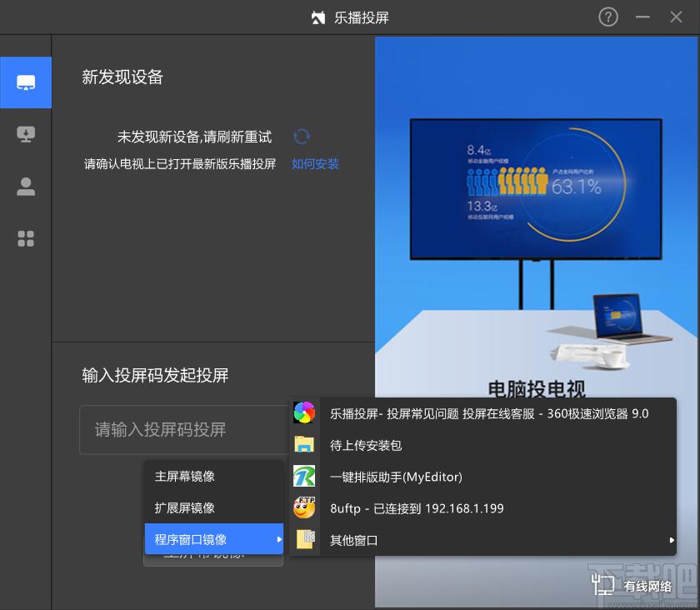Close the 乐播投屏 window
Screen dimensions: 700x610
pyautogui.click(x=676, y=17)
